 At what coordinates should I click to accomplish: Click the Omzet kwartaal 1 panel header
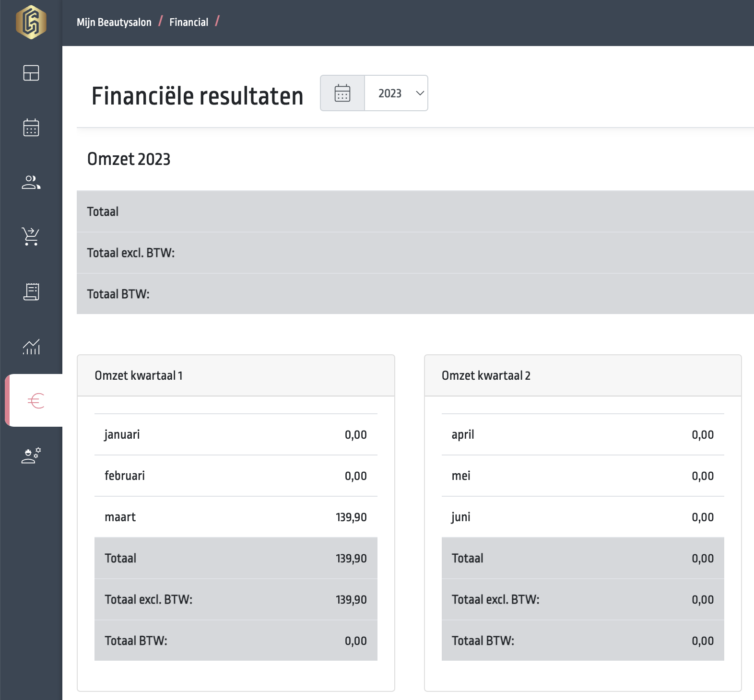(236, 375)
